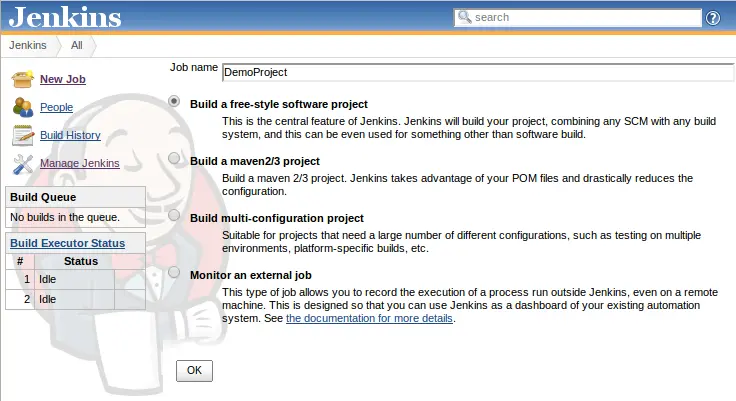Select Build a maven2/3 project option
Viewport: 736px width, 401px height.
[174, 158]
